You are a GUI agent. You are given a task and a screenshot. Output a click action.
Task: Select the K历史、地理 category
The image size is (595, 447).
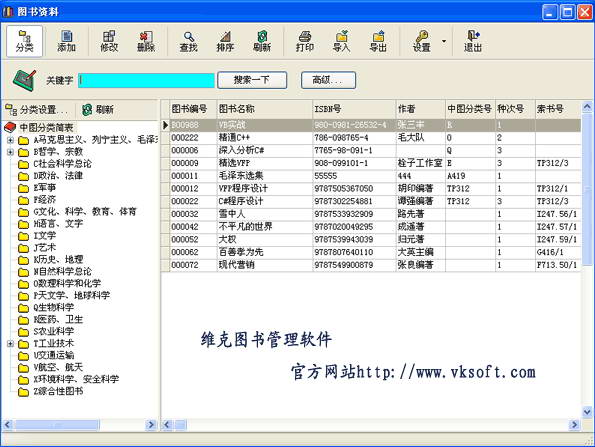pyautogui.click(x=58, y=260)
